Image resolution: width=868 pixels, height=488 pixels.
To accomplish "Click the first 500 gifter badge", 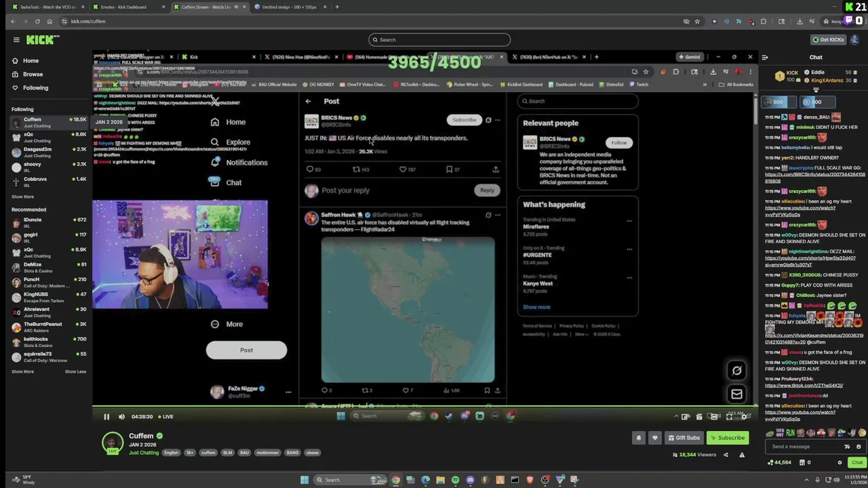I will click(x=778, y=102).
